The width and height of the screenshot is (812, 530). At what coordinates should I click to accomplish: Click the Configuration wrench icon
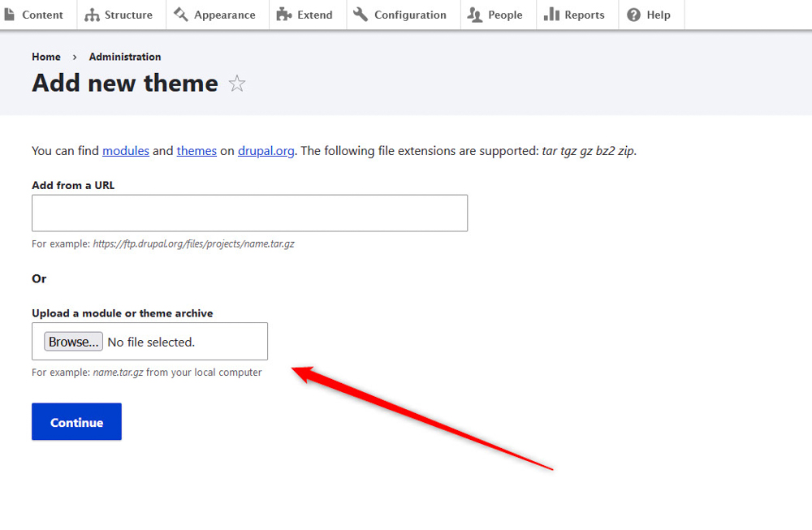(x=361, y=15)
